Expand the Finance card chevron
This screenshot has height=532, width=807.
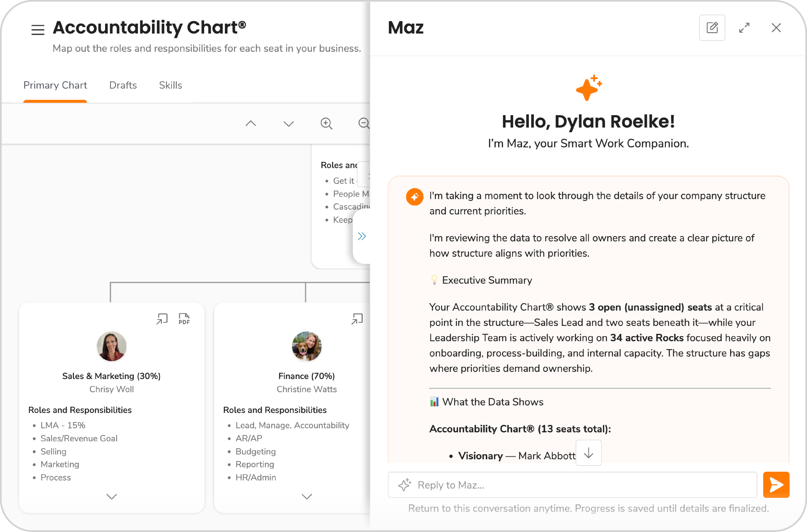[307, 496]
